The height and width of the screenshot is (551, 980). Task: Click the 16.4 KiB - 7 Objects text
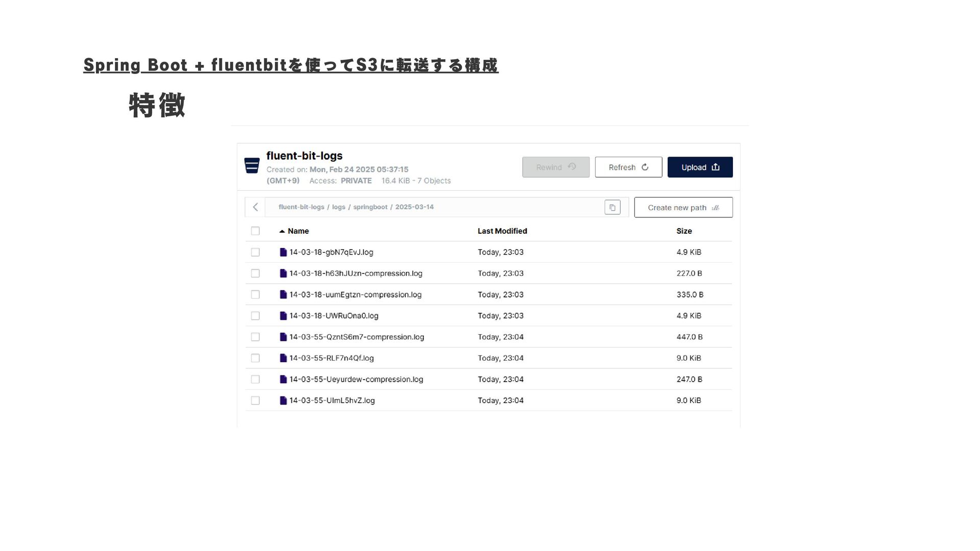coord(416,181)
